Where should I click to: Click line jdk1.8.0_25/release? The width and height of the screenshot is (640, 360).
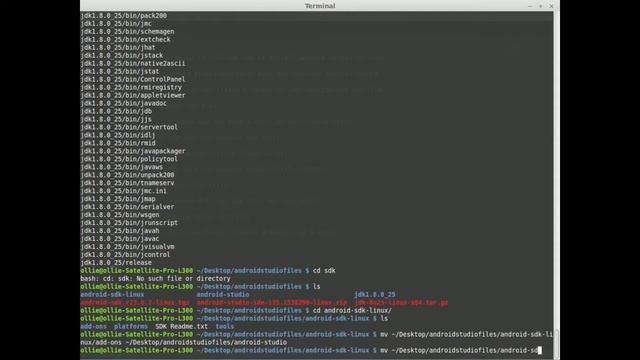(116, 262)
